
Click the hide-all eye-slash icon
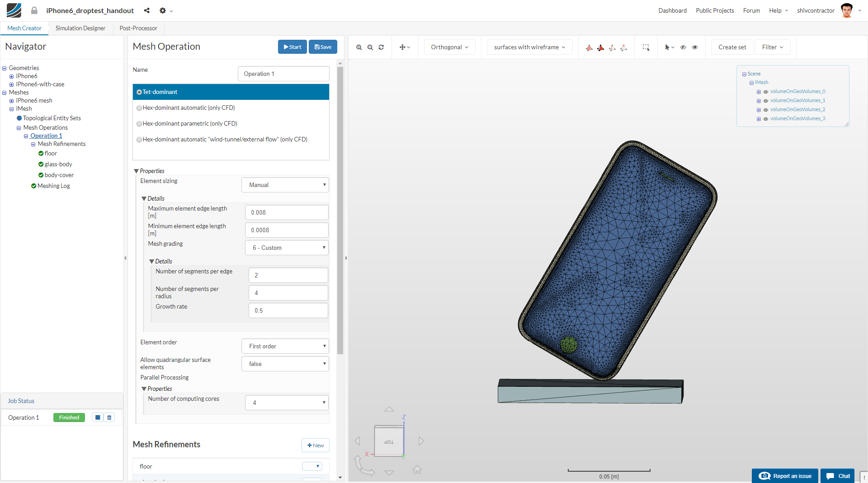point(683,47)
